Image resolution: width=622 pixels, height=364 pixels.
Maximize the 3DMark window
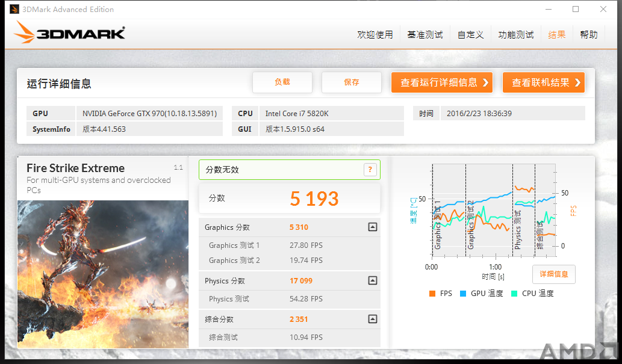[x=576, y=9]
